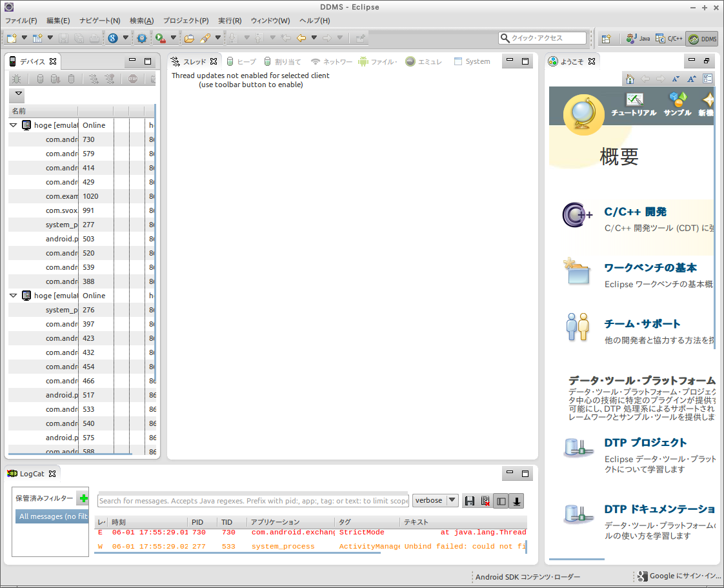Select the com.exam process with PID 1020
The image size is (724, 588).
(81, 196)
